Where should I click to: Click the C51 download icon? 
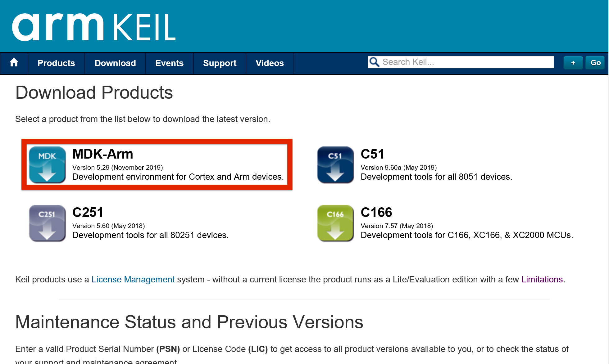click(x=335, y=164)
